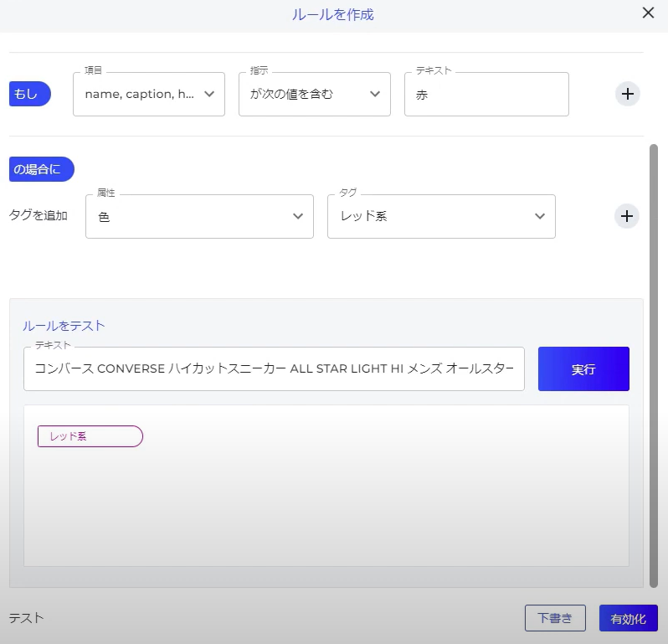Image resolution: width=668 pixels, height=644 pixels.
Task: Click the タグを追加 label
Action: tap(39, 215)
